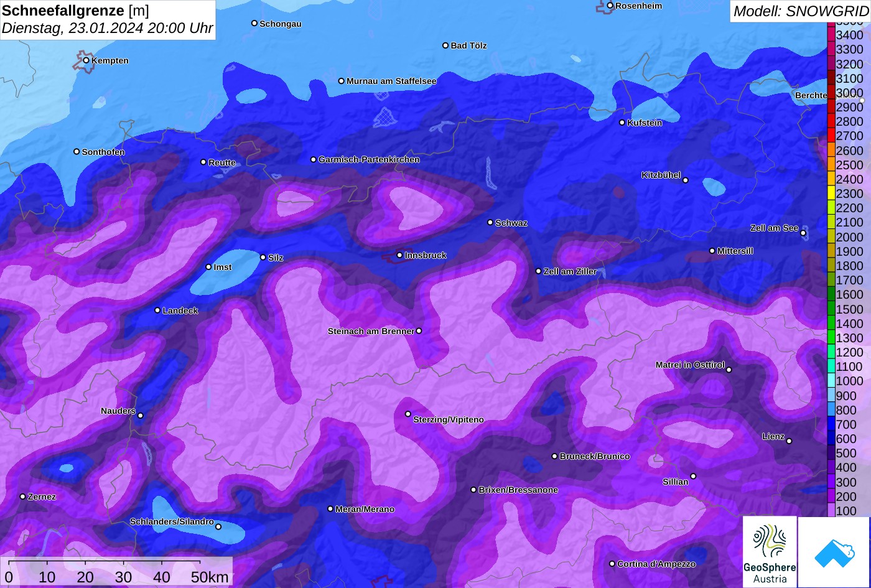
Task: Select the cyan 1000 legend swatch
Action: pos(831,381)
